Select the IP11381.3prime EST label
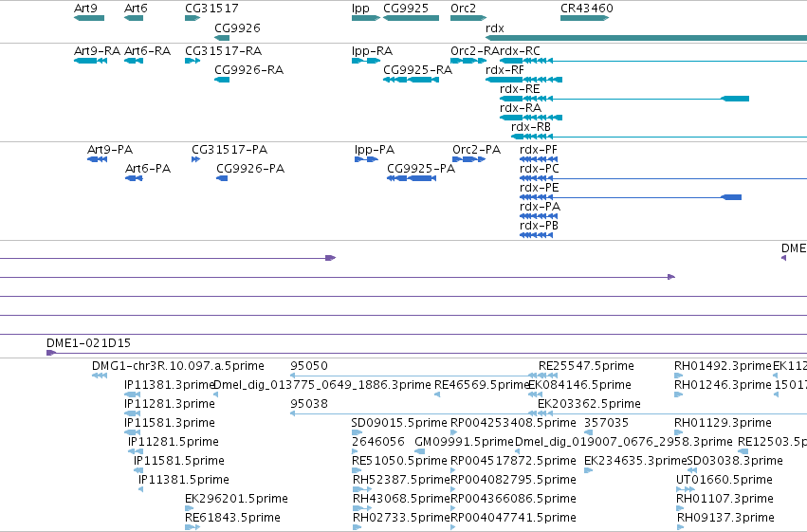This screenshot has width=807, height=532. coord(169,385)
